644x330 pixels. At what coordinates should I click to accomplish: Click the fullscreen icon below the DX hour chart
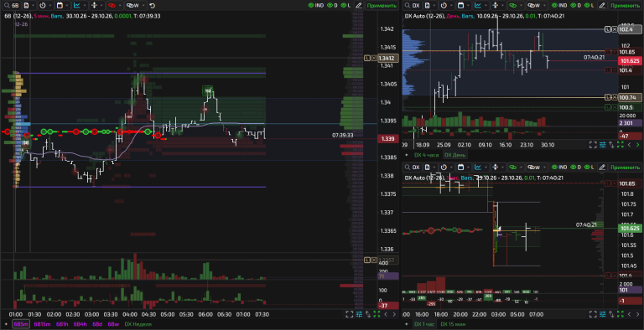[593, 314]
